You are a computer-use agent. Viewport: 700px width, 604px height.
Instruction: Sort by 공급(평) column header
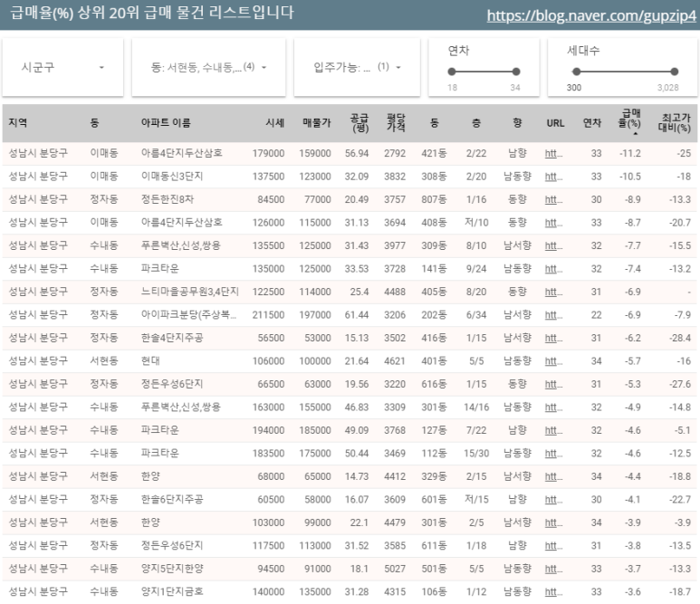click(x=360, y=123)
